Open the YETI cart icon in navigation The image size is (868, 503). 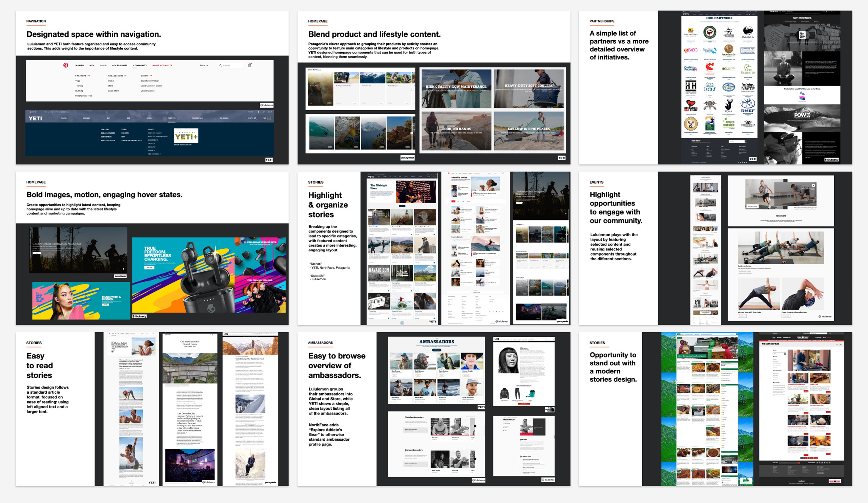(269, 118)
